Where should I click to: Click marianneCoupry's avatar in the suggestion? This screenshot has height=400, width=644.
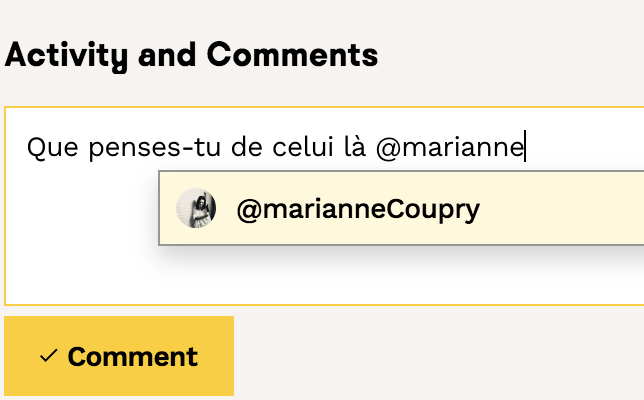coord(196,210)
